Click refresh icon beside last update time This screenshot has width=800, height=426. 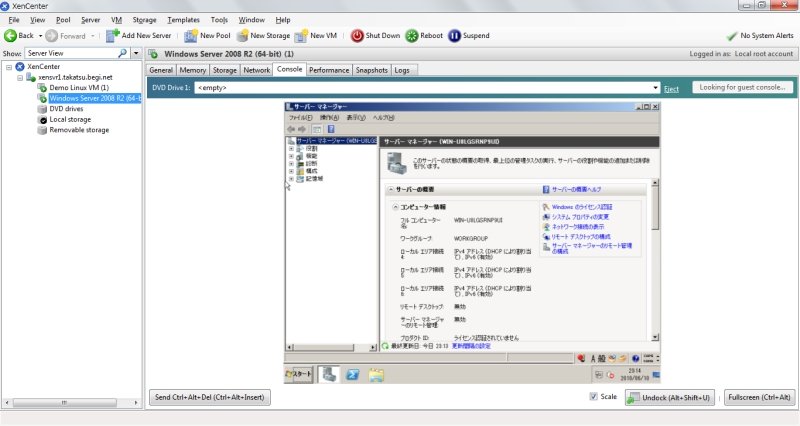point(385,346)
